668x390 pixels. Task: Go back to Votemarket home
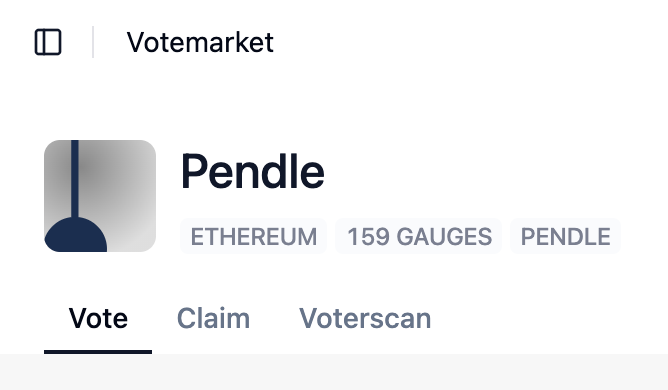(200, 42)
